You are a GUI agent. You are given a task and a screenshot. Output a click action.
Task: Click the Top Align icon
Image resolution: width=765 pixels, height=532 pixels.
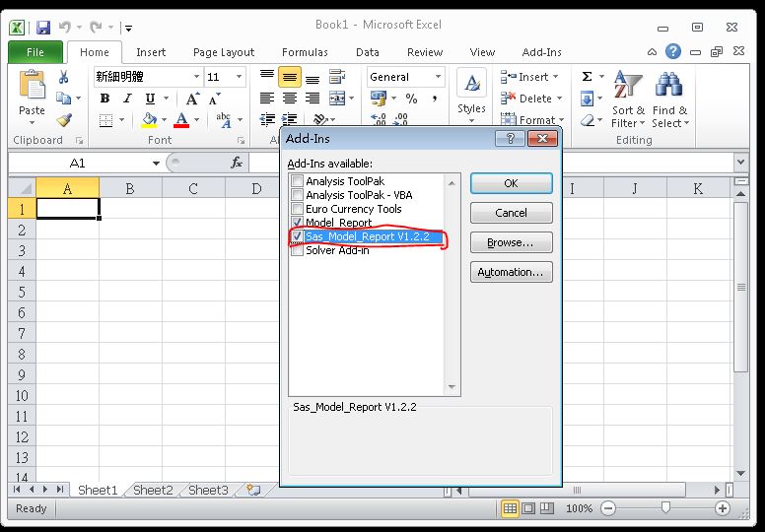click(x=267, y=77)
